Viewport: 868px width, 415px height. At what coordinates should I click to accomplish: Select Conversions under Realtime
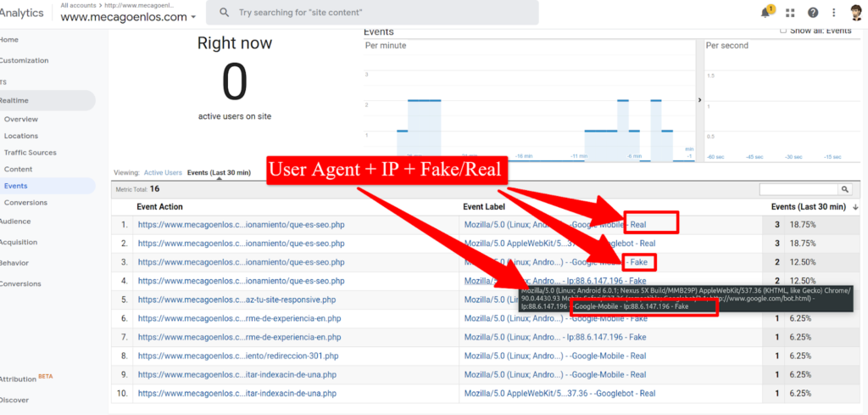click(25, 203)
